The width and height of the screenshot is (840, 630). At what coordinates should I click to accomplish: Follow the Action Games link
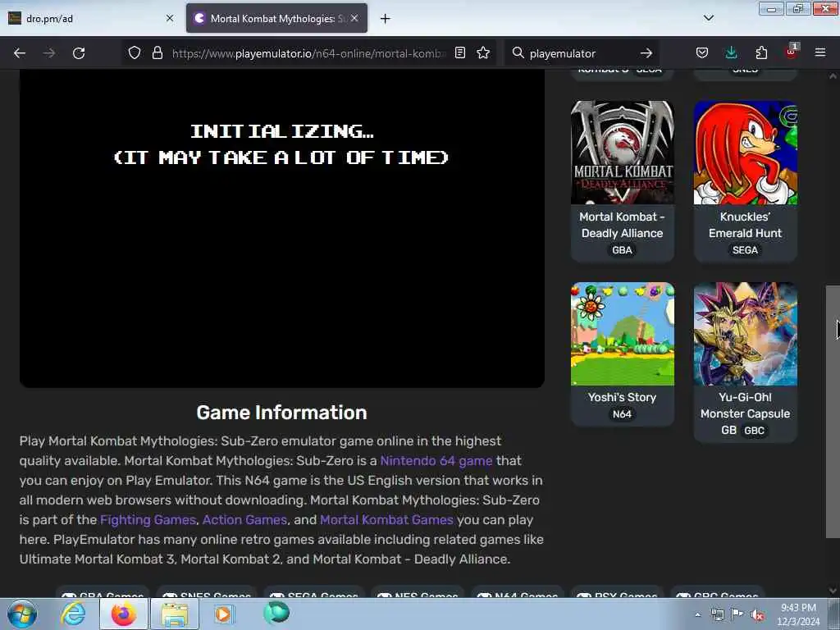click(x=244, y=519)
